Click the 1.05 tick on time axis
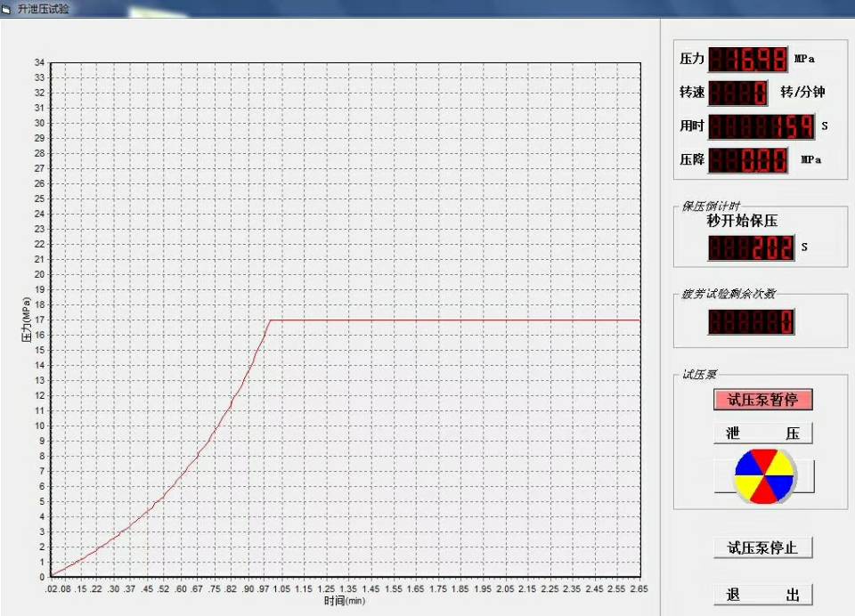855x616 pixels. click(x=282, y=588)
